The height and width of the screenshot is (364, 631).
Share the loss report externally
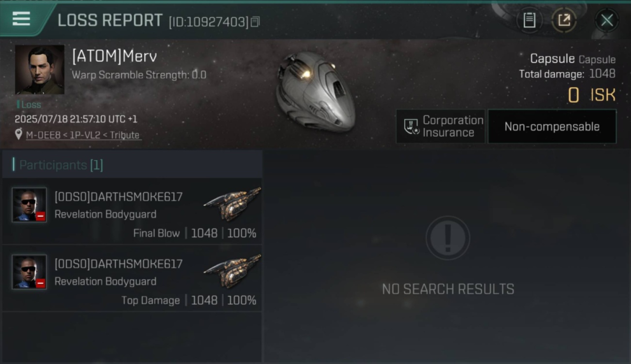[564, 20]
